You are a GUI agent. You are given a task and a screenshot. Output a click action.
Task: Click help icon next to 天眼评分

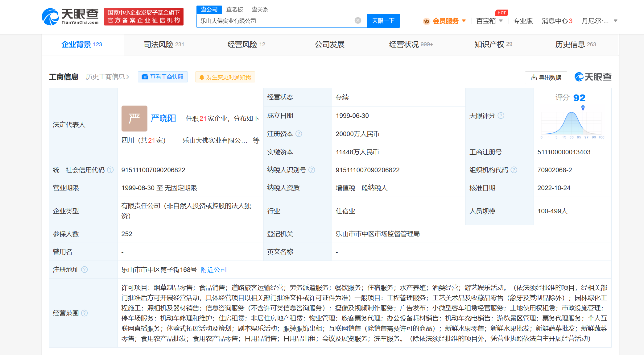501,115
